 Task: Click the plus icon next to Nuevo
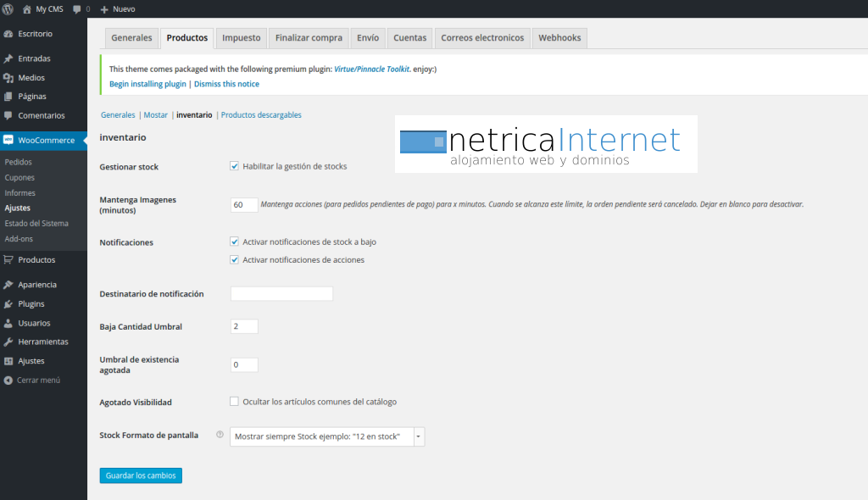(104, 9)
